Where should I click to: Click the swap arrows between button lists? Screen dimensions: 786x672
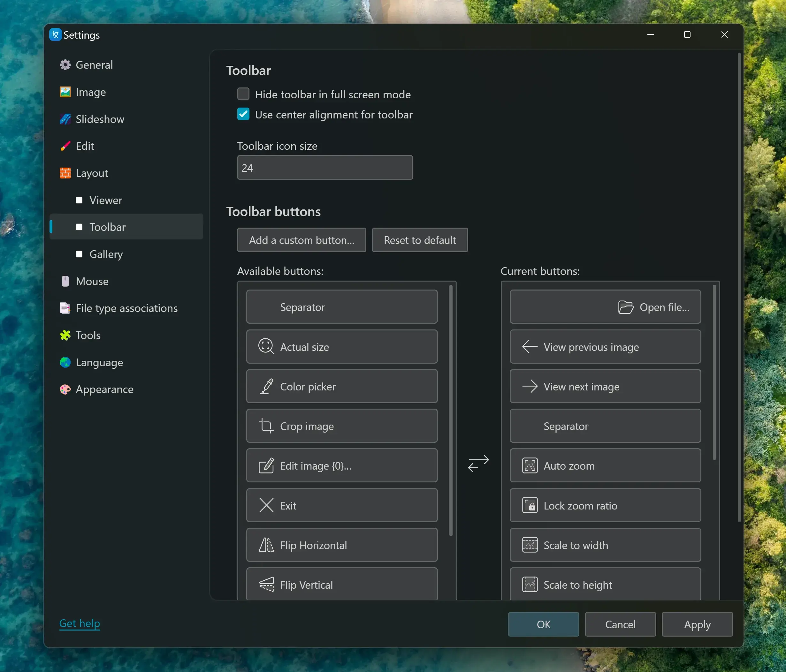[x=478, y=464]
